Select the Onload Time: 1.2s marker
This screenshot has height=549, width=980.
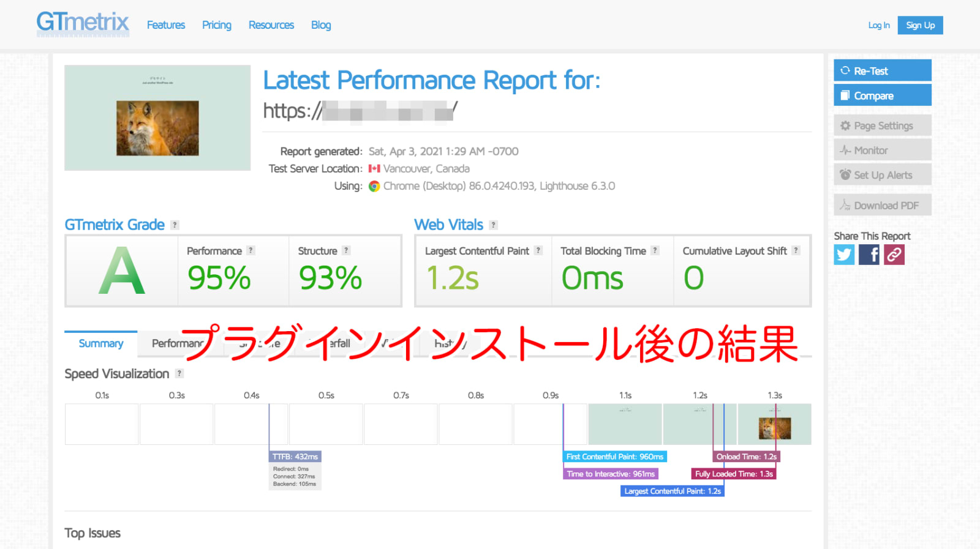point(747,457)
